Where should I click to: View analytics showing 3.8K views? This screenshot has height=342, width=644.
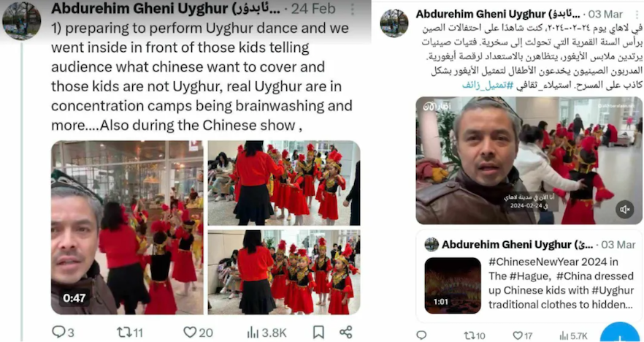click(267, 332)
